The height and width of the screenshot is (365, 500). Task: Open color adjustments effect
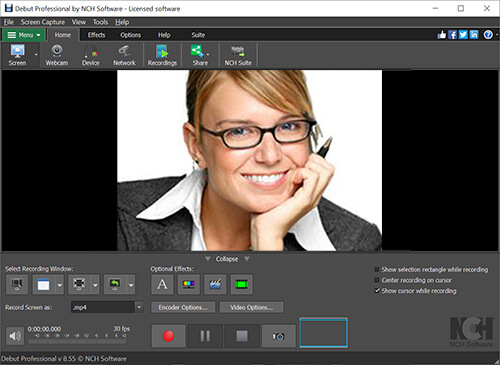(x=189, y=284)
